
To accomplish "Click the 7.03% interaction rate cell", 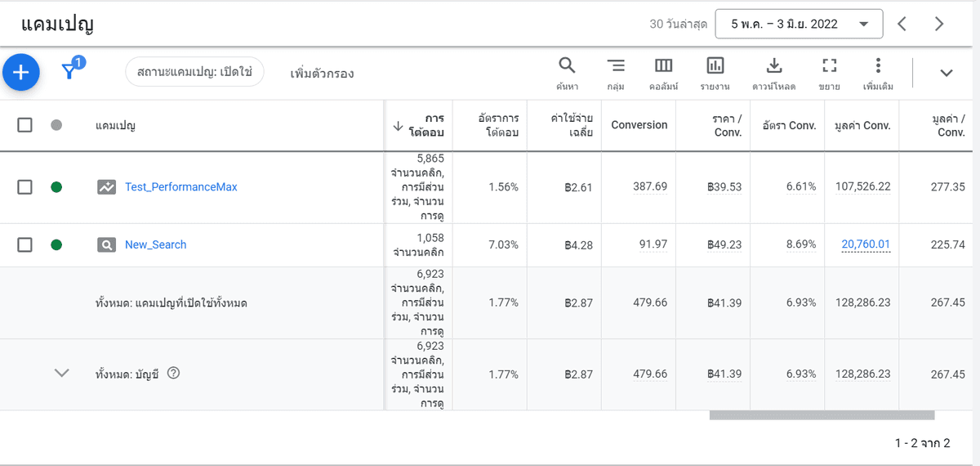I will point(503,244).
